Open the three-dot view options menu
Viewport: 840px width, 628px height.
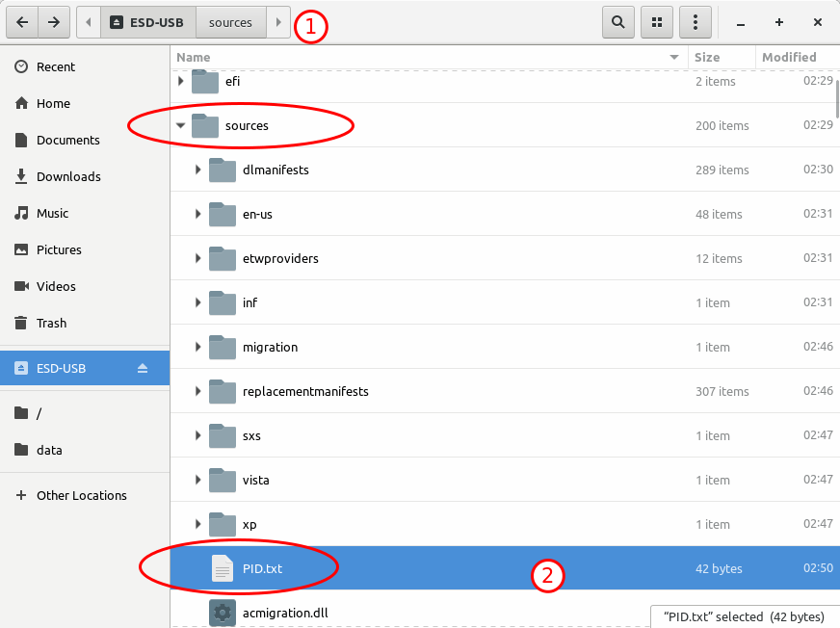pyautogui.click(x=696, y=22)
